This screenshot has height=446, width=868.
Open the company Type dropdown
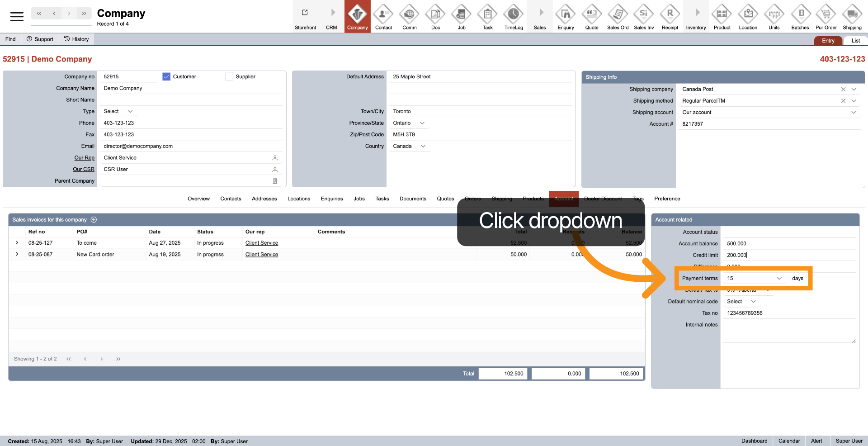point(130,112)
